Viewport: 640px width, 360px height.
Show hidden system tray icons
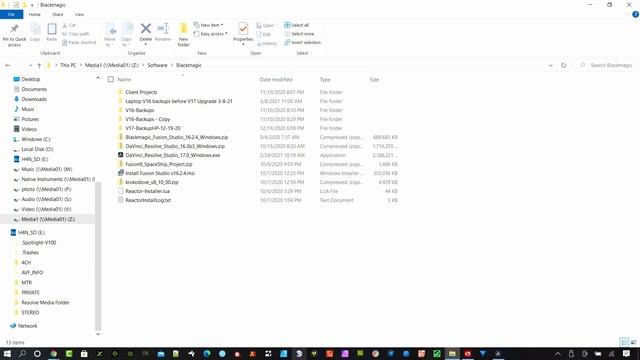558,353
